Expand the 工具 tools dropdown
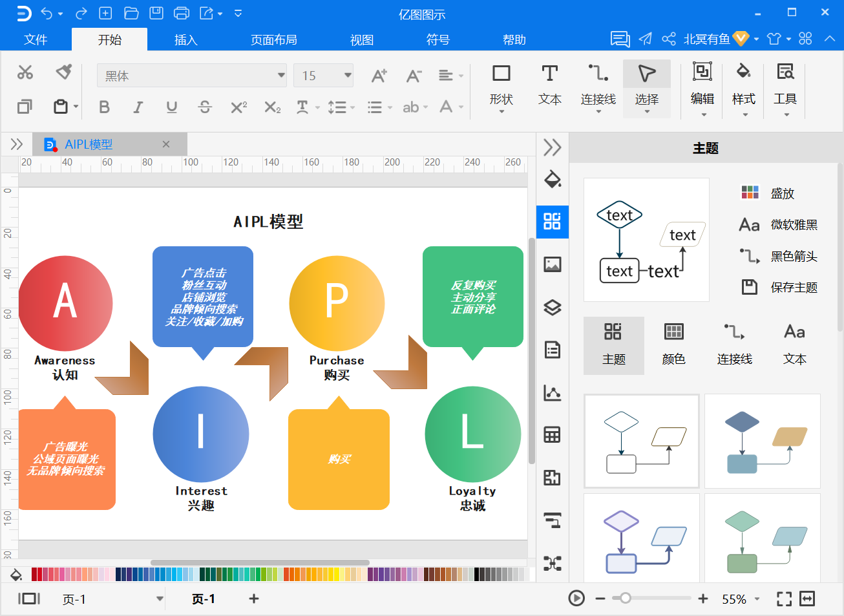 pos(786,114)
